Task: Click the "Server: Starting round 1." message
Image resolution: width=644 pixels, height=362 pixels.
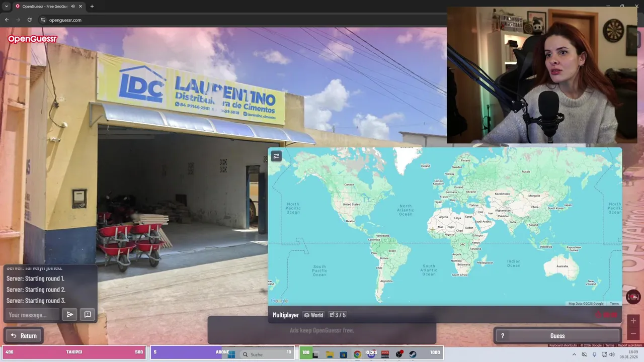Action: [x=35, y=279]
